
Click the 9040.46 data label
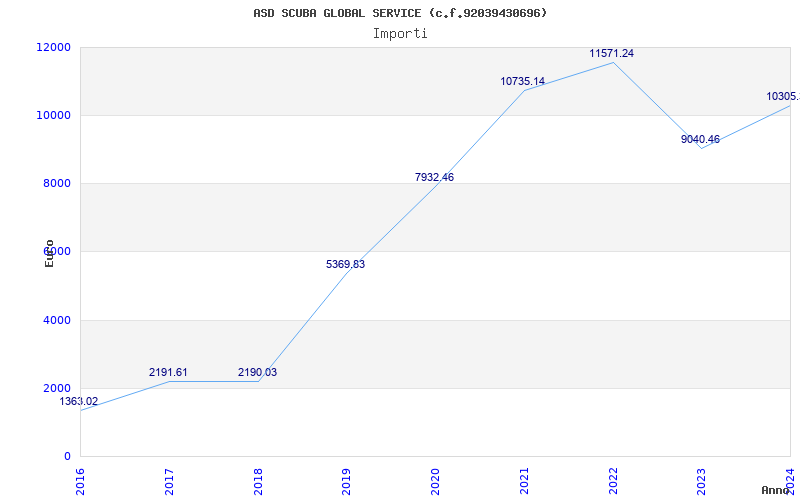pos(701,139)
